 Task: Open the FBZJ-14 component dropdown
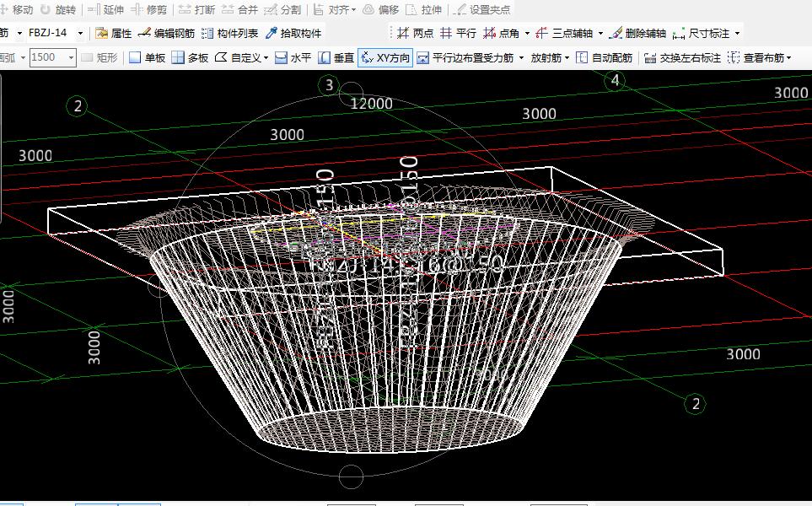pos(80,34)
